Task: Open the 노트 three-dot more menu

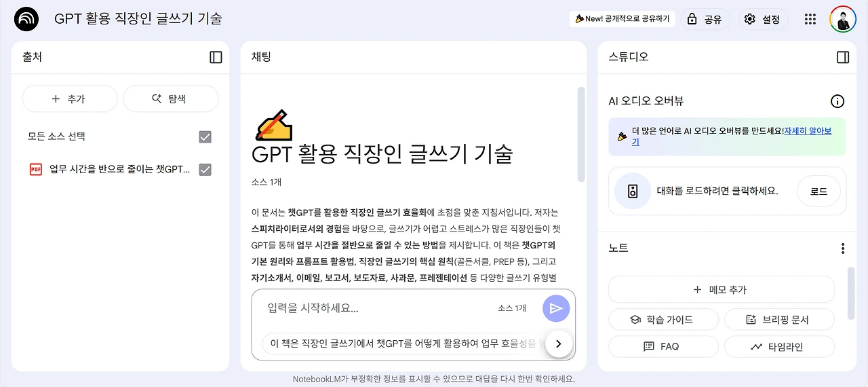Action: 843,248
